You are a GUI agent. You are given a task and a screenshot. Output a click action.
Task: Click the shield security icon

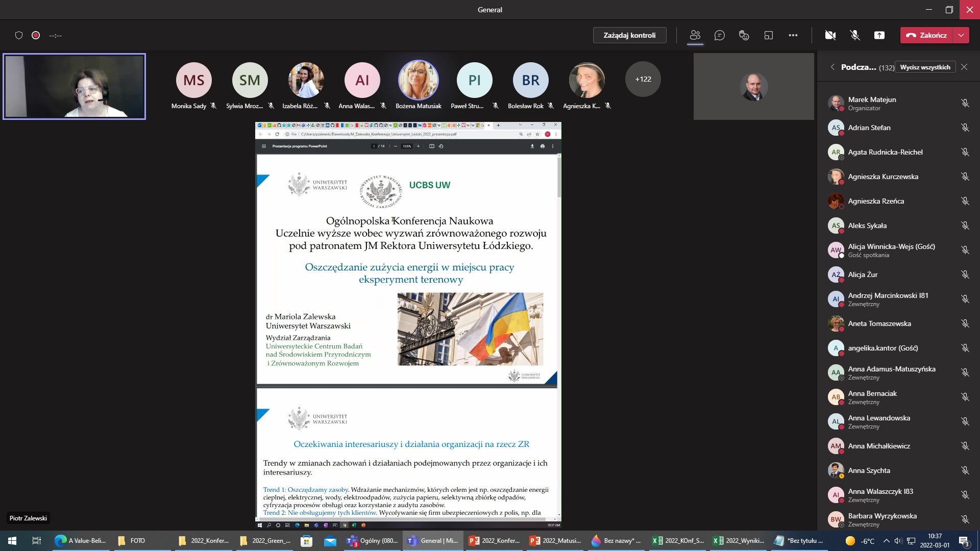coord(19,35)
